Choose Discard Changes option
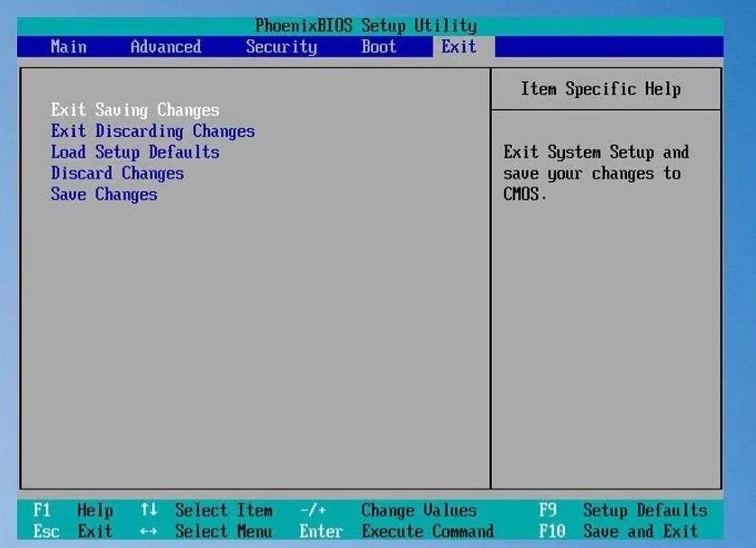Image resolution: width=756 pixels, height=548 pixels. tap(117, 174)
